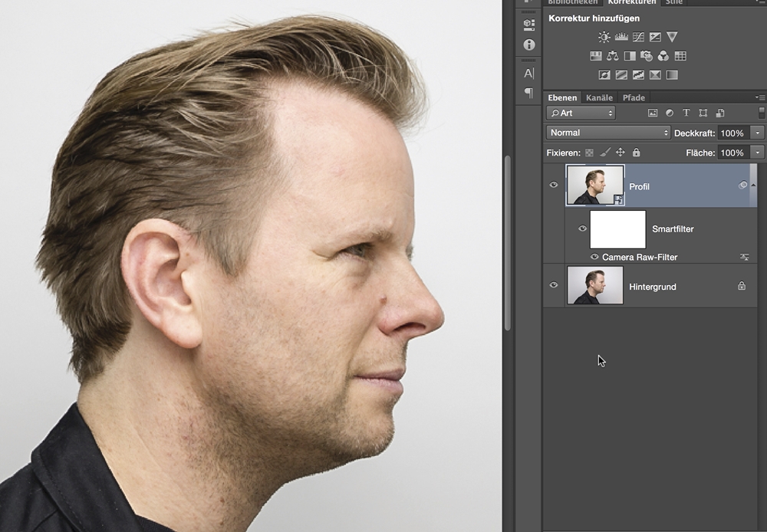Switch to the Pfade tab
This screenshot has width=767, height=532.
(634, 98)
